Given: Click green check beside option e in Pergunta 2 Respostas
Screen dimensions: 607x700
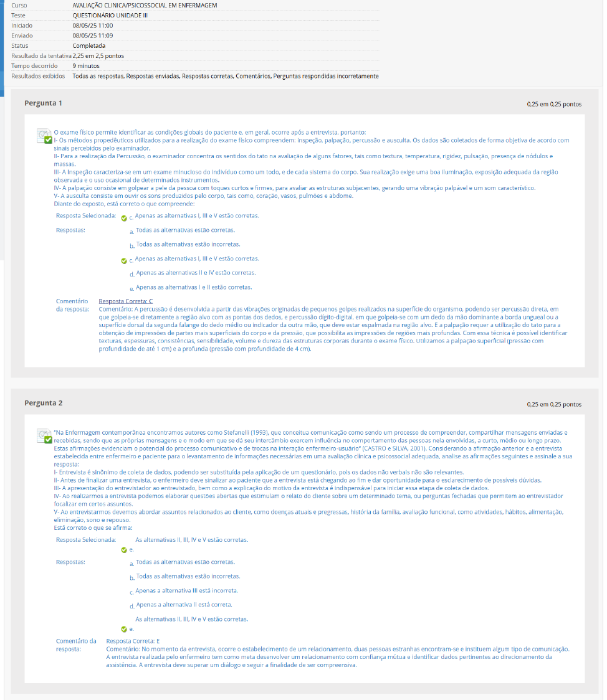Looking at the screenshot, I should pos(124,629).
